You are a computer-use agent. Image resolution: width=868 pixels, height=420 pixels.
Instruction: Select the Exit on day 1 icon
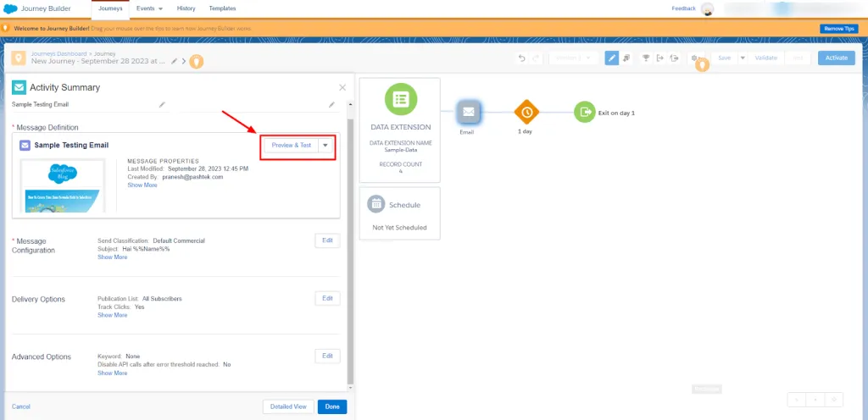[585, 112]
